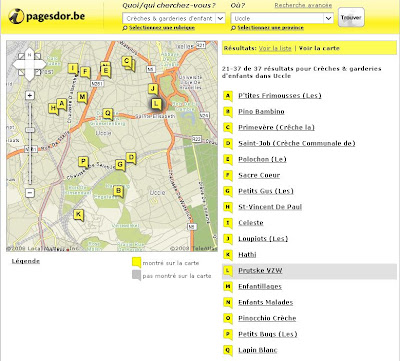
Task: Zoom out with the map minus button
Action: coord(30,193)
